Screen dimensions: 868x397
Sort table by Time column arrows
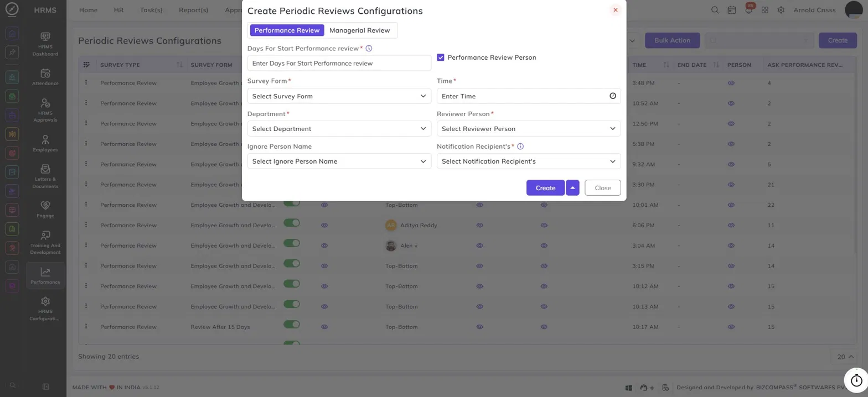666,65
